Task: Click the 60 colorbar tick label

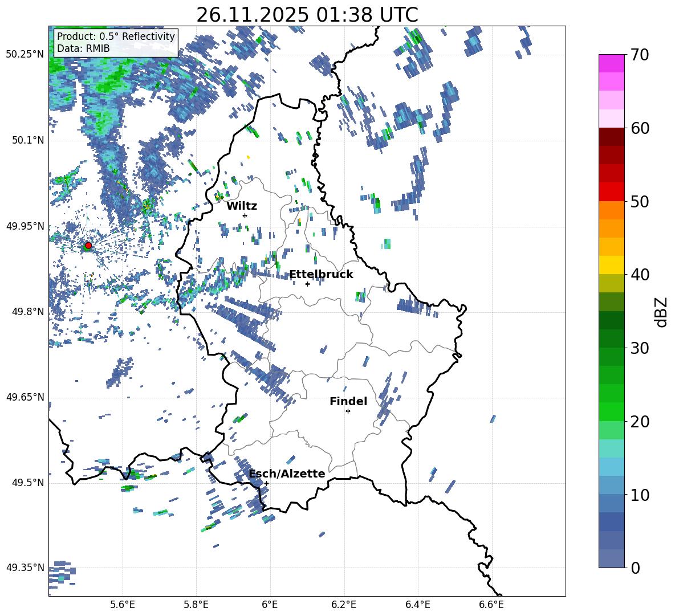Action: tap(640, 128)
